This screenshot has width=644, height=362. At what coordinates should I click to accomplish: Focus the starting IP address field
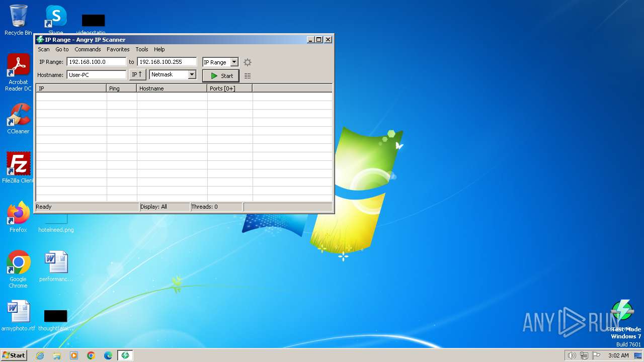click(x=96, y=62)
